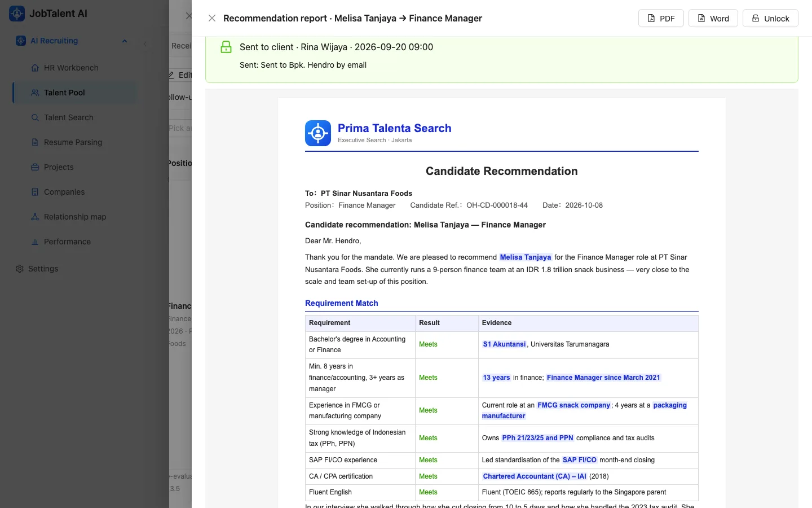812x508 pixels.
Task: Click the highlighted SAP FI/CO evidence
Action: point(579,460)
